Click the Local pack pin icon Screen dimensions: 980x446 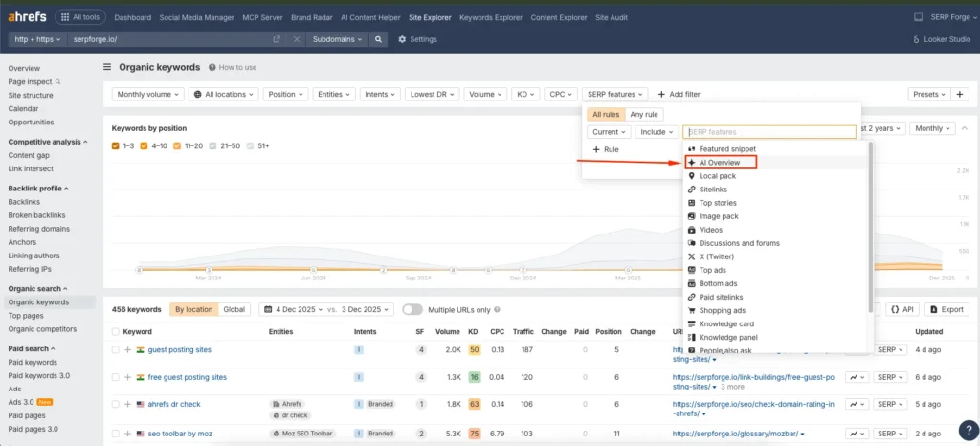point(690,176)
